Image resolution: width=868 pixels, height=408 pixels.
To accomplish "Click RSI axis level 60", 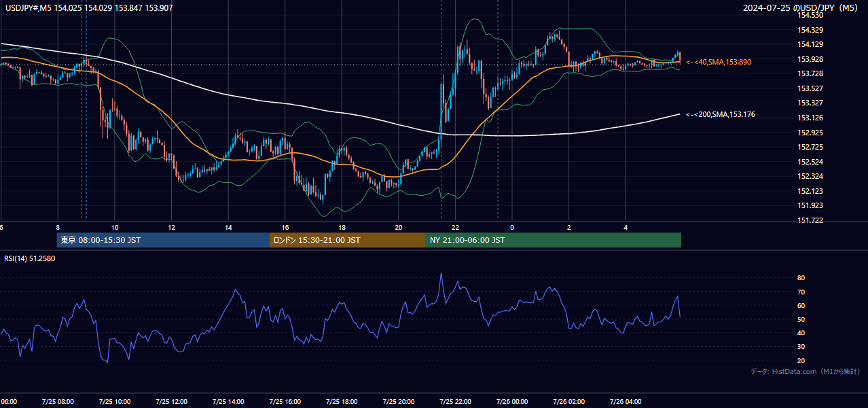I will tap(801, 305).
